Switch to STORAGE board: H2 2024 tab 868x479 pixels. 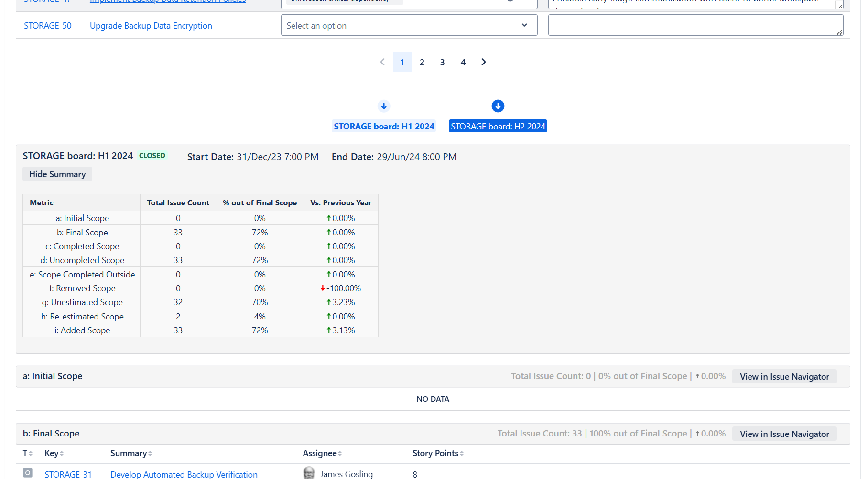coord(498,126)
